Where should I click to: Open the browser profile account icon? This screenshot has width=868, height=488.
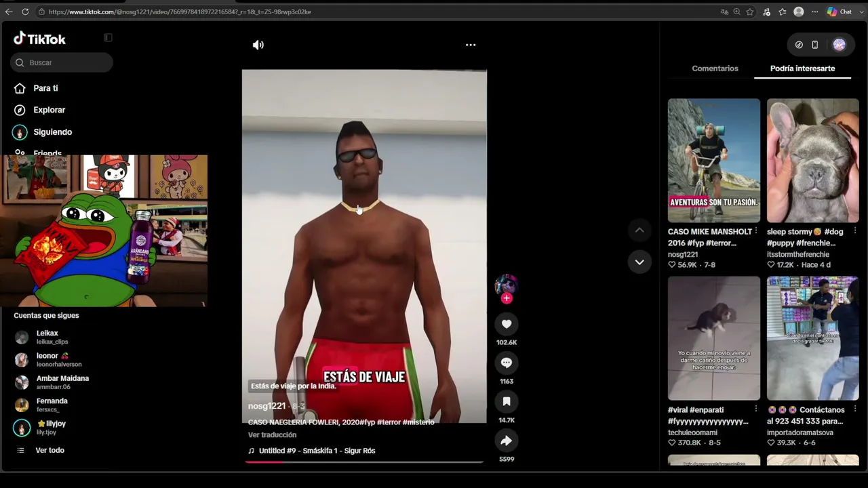coord(799,12)
